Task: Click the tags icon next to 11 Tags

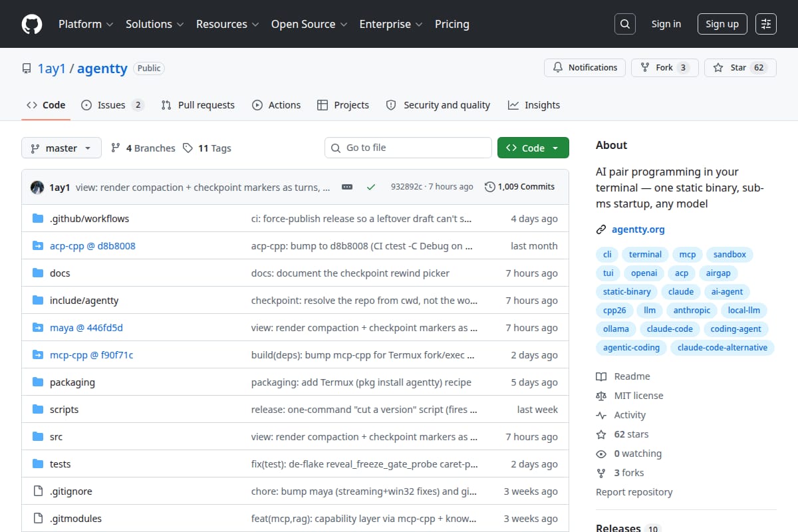Action: click(x=188, y=148)
